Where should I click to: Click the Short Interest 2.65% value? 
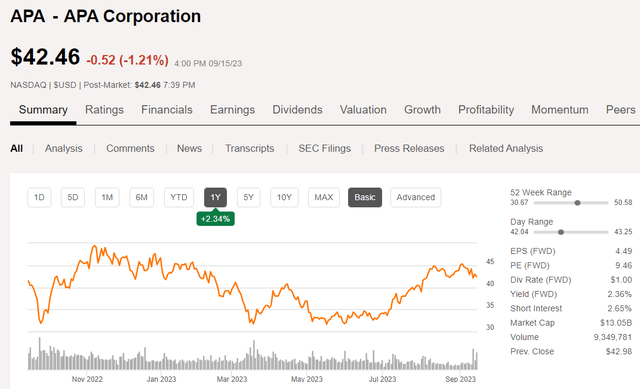tap(619, 309)
